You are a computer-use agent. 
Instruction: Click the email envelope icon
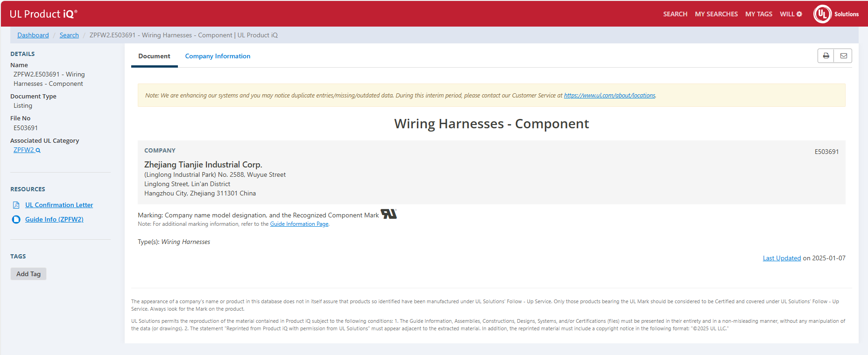pyautogui.click(x=843, y=56)
